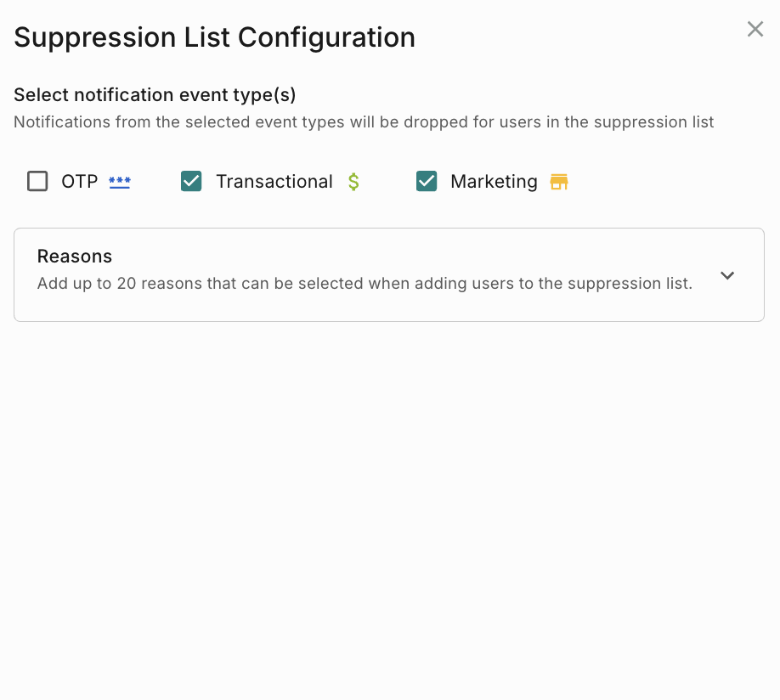This screenshot has height=700, width=780.
Task: Click the empty dialog area below Reasons
Action: [x=389, y=510]
